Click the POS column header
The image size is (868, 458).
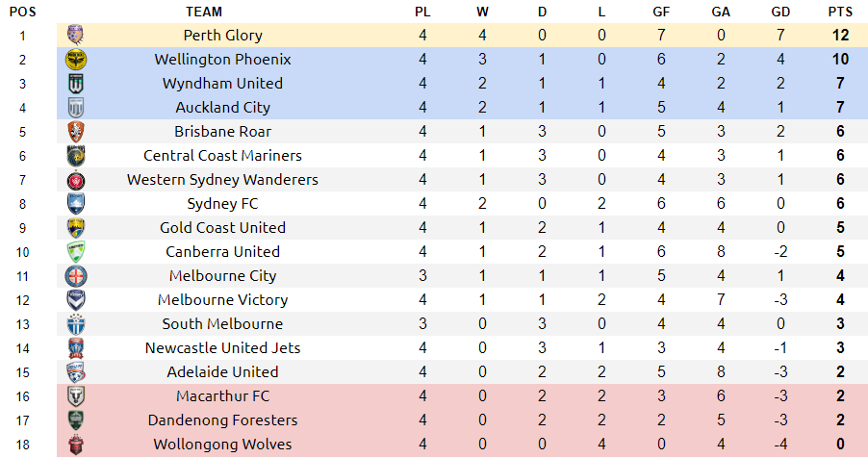pos(23,12)
